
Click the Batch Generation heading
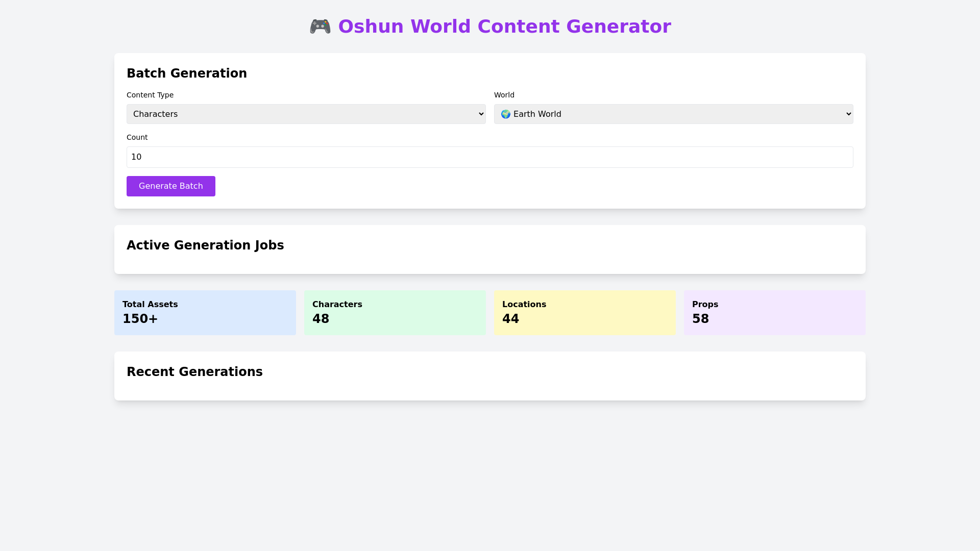click(187, 73)
